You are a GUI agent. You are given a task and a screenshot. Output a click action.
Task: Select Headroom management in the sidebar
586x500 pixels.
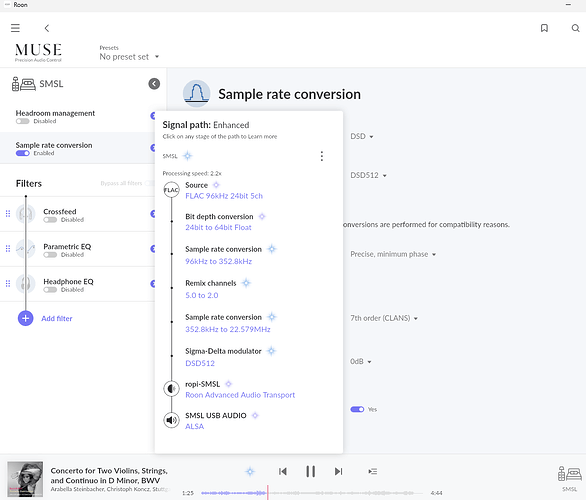tap(78, 116)
